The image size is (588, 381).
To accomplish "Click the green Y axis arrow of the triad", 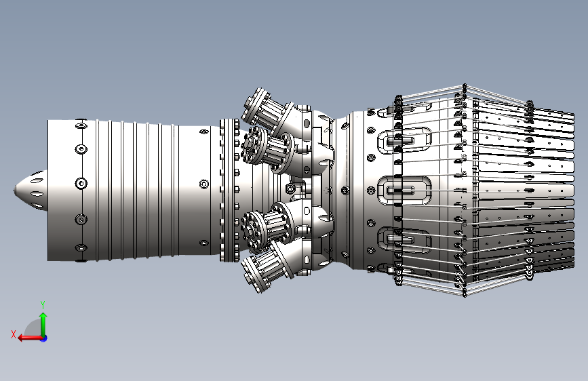I will [43, 325].
